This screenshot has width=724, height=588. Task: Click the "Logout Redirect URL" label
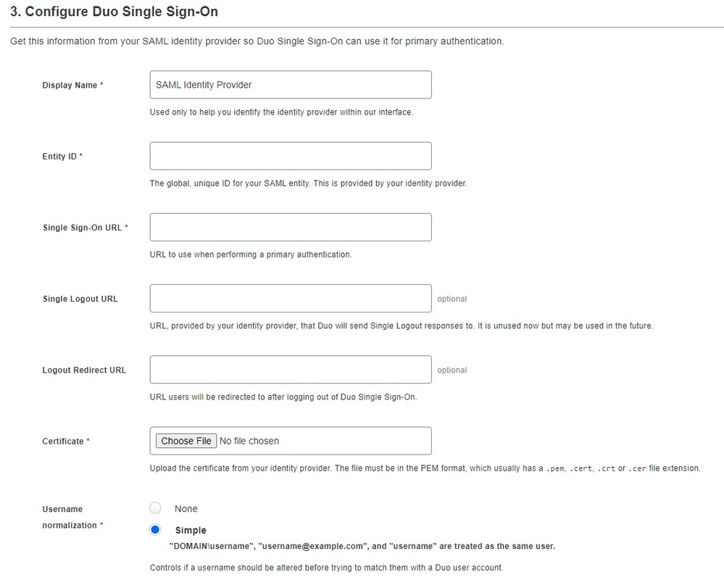84,370
